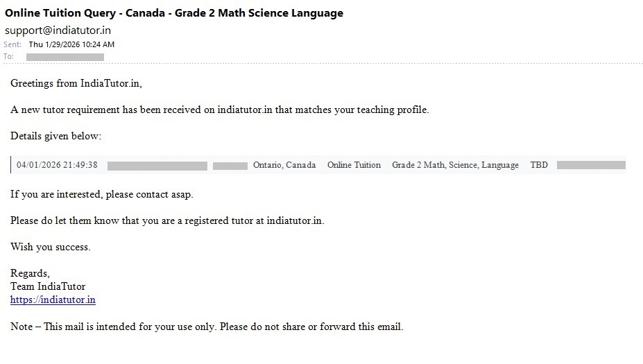The height and width of the screenshot is (364, 643).
Task: Click the redacted recipient in To field
Action: pyautogui.click(x=65, y=57)
